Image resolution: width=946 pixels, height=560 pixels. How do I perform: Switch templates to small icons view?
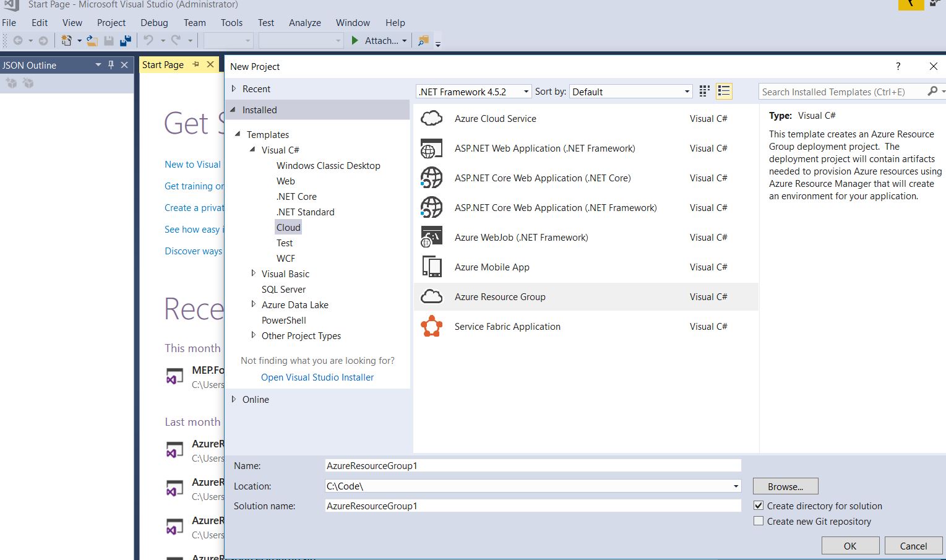point(704,92)
